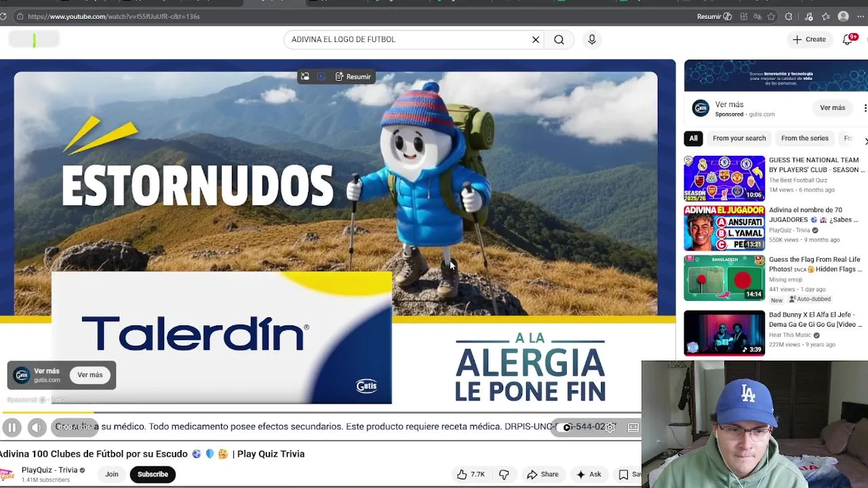Viewport: 868px width, 488px height.
Task: Open browser extensions puzzle icon
Action: pos(789,16)
